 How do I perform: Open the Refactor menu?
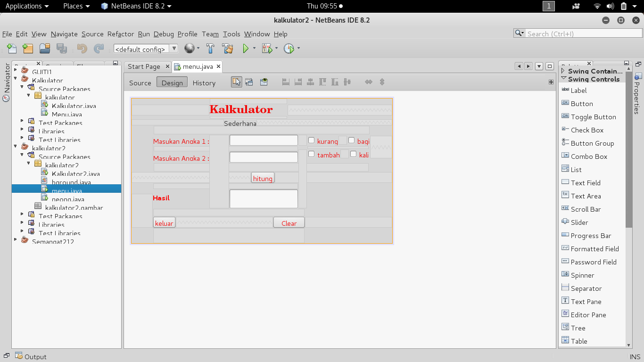pyautogui.click(x=120, y=34)
